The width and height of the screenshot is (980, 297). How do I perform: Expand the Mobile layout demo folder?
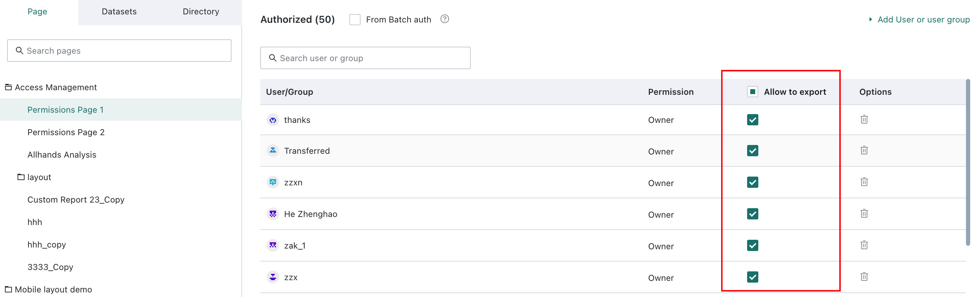[8, 289]
